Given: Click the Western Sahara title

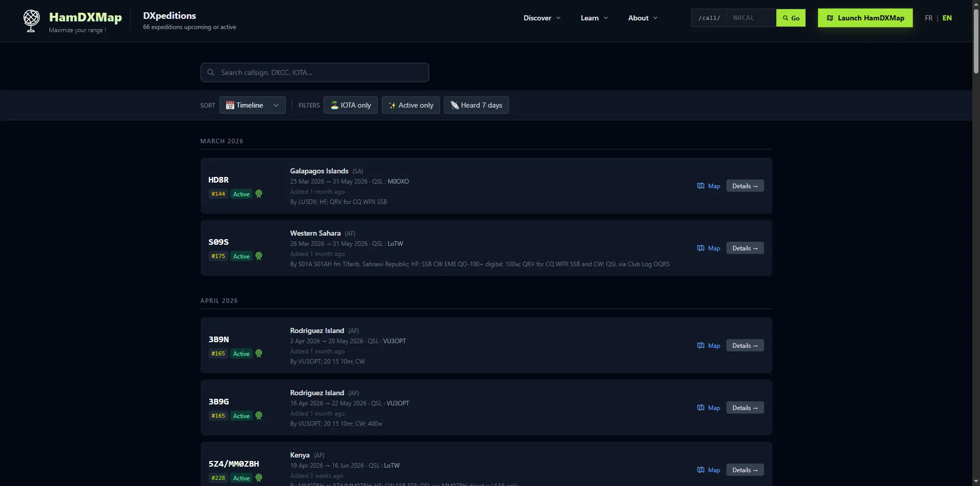Looking at the screenshot, I should click(315, 233).
